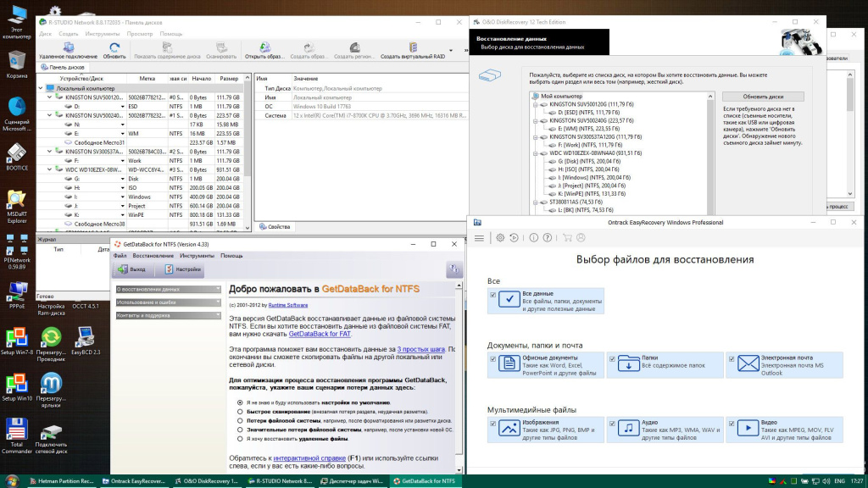The height and width of the screenshot is (488, 868).
Task: Collapse WDC WD10EZEX node in R-Studio
Action: click(x=50, y=169)
